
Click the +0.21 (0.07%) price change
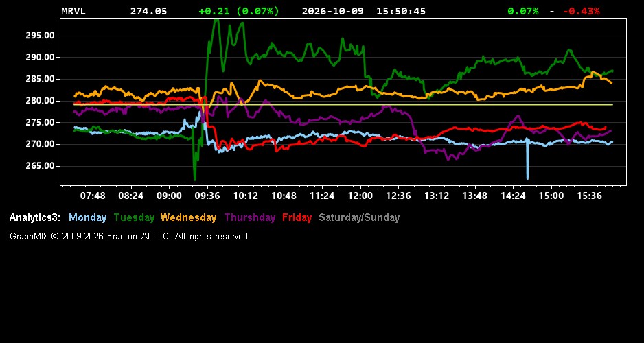tap(239, 11)
